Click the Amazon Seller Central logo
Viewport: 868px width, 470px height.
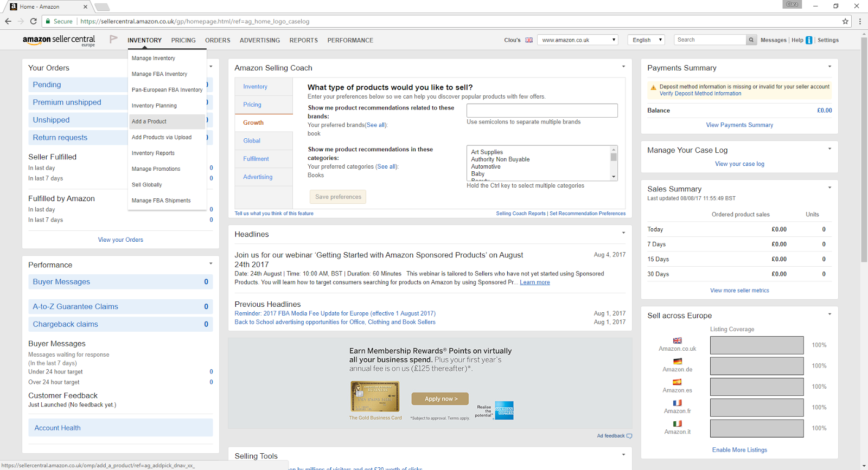tap(59, 40)
